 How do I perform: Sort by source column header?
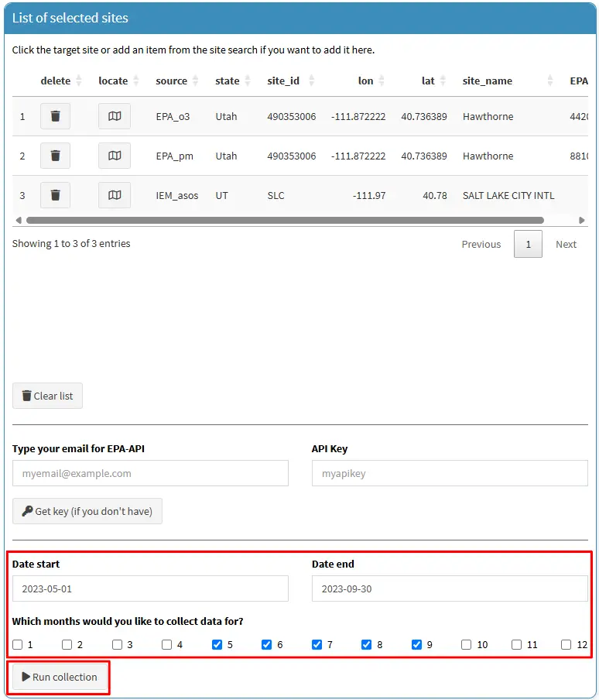(176, 81)
